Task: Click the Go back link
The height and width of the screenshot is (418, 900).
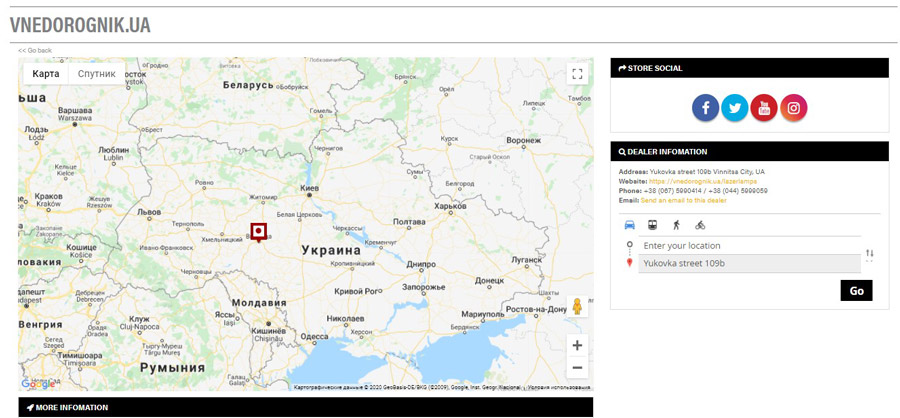Action: 35,50
